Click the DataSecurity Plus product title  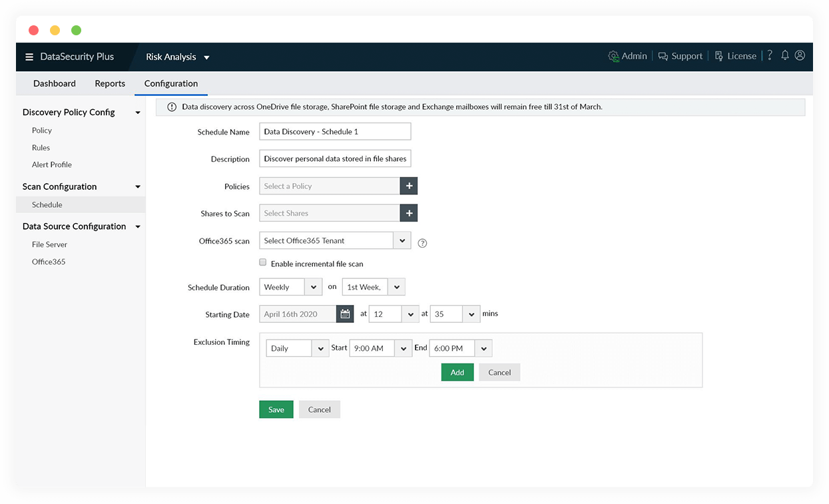point(77,57)
